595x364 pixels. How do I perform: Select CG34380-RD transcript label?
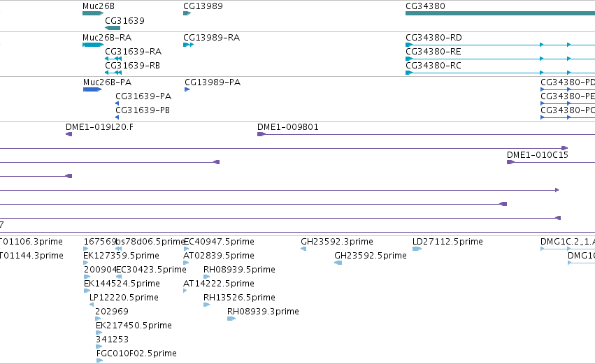pos(433,38)
